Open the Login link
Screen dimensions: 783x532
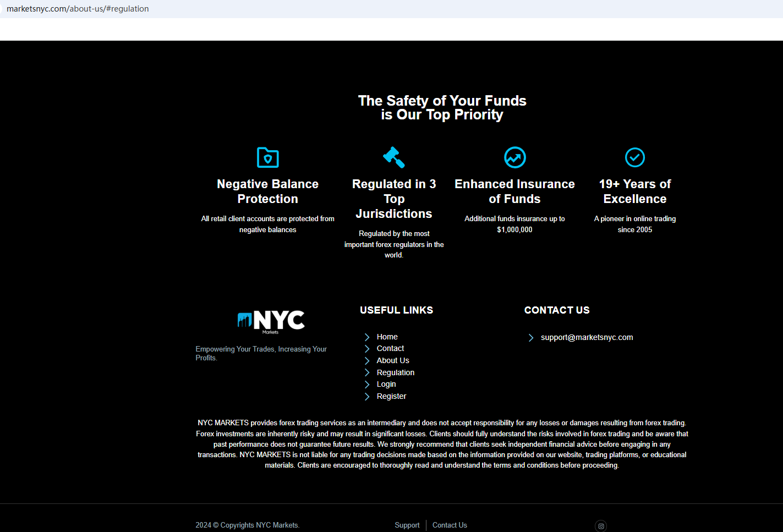tap(386, 384)
